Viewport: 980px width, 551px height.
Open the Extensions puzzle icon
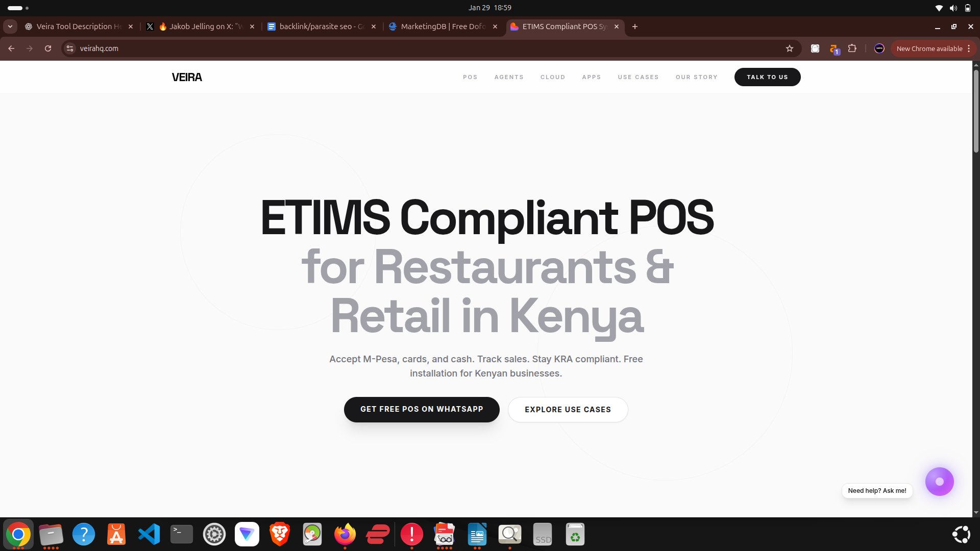tap(852, 48)
